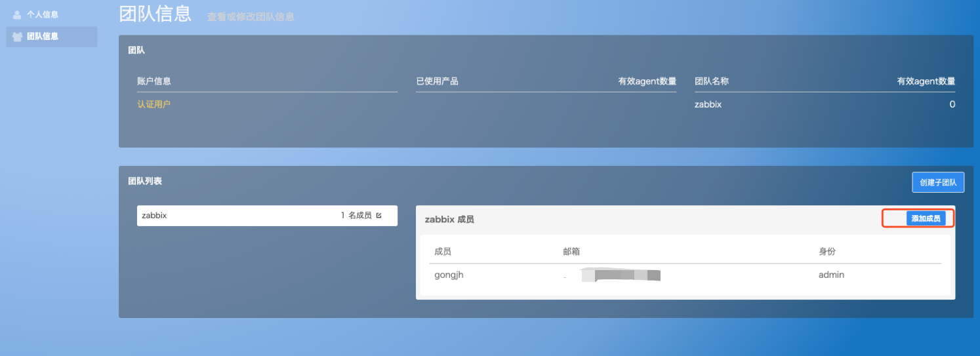Click the blurred email address of gongjh

pos(620,275)
